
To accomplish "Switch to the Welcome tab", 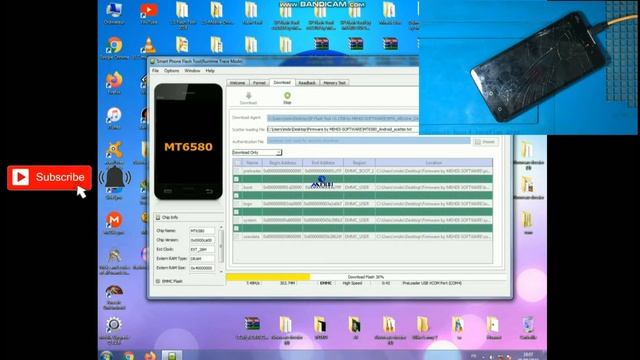I will 237,83.
